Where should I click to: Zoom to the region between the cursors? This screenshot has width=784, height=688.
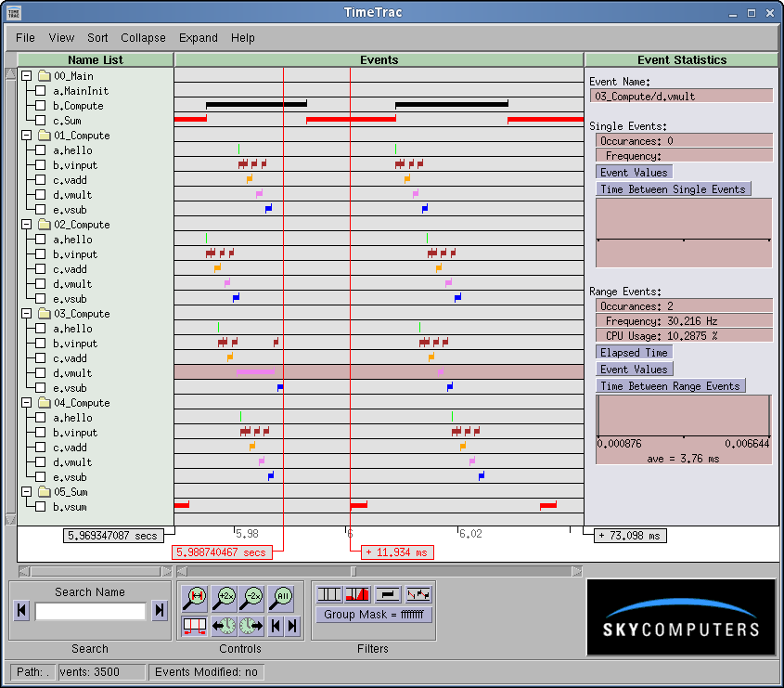point(195,597)
